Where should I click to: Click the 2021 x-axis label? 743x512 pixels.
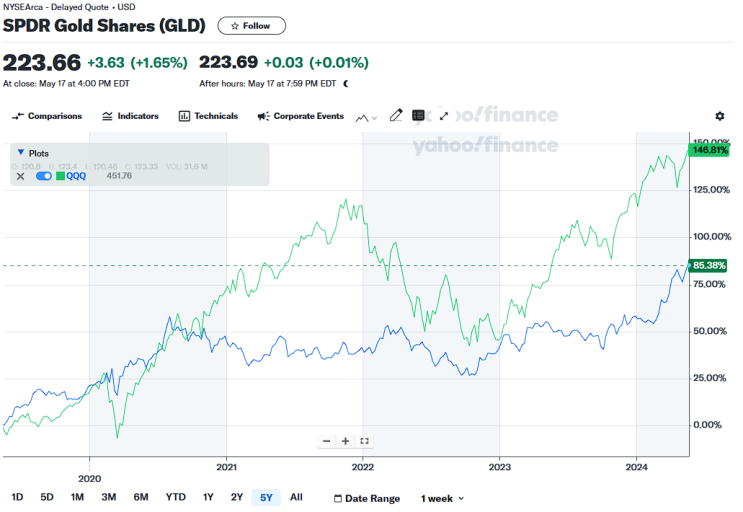[227, 467]
